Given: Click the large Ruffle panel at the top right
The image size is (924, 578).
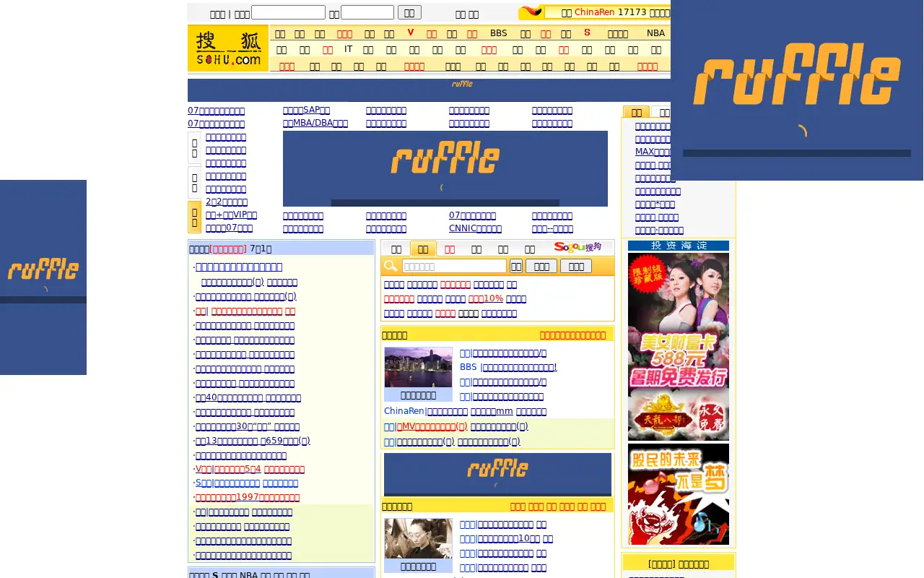Looking at the screenshot, I should click(797, 90).
